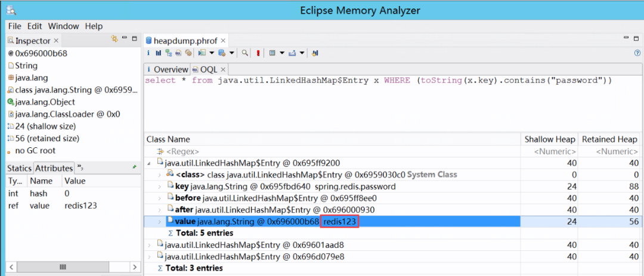644x276 pixels.
Task: Close the heapdump.phrof tab
Action: pos(223,41)
